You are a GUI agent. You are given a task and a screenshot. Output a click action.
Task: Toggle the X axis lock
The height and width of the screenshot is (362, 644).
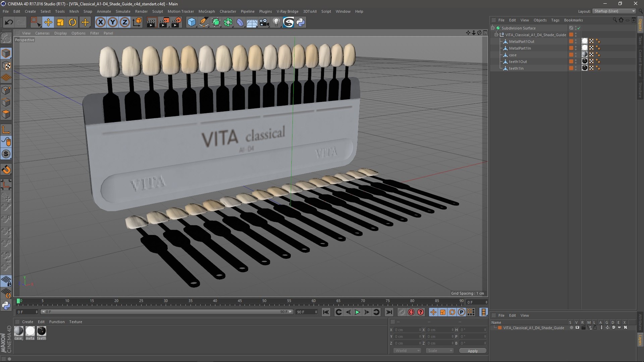point(100,22)
